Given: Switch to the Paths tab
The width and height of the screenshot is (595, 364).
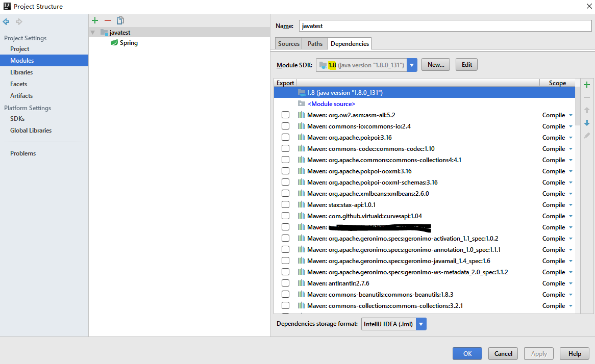Looking at the screenshot, I should click(315, 44).
